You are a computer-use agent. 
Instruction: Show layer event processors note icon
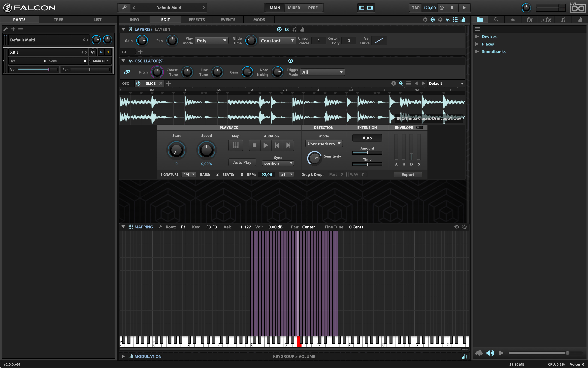(294, 29)
